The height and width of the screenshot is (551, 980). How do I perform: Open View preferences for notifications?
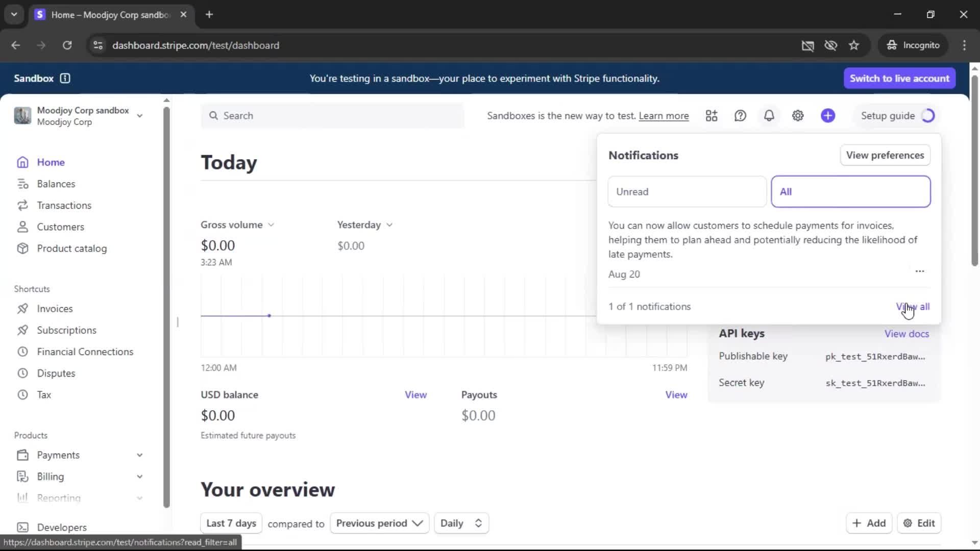[885, 155]
